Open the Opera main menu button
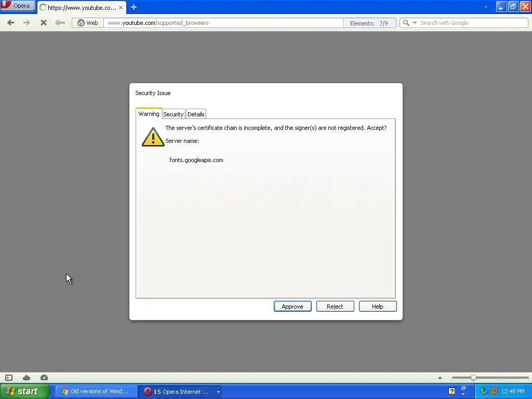 click(x=18, y=5)
